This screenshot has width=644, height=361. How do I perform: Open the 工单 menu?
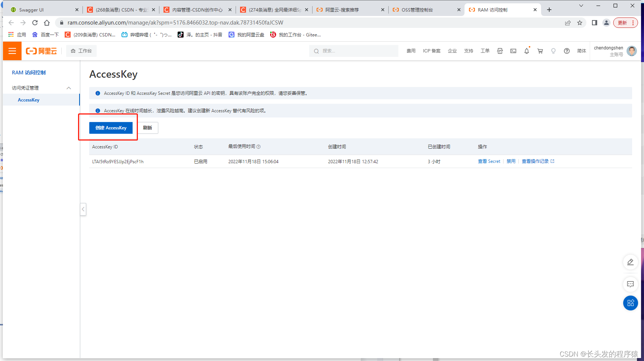(x=485, y=51)
